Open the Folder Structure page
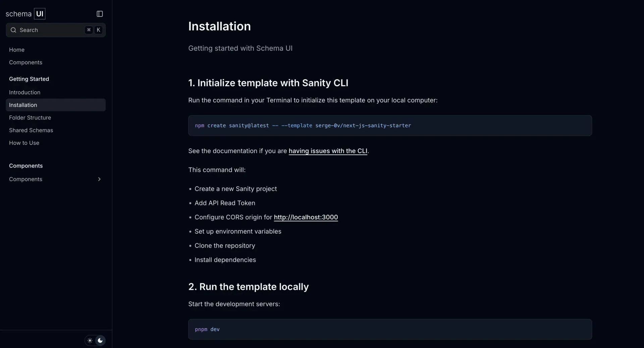The image size is (644, 348). pyautogui.click(x=30, y=118)
